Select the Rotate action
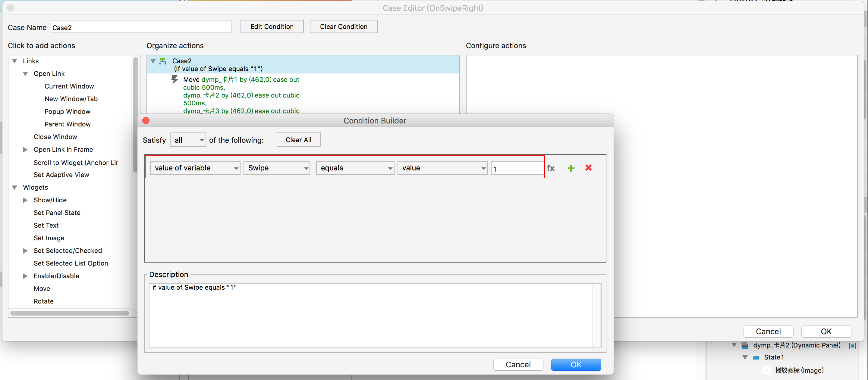The image size is (868, 380). (43, 301)
